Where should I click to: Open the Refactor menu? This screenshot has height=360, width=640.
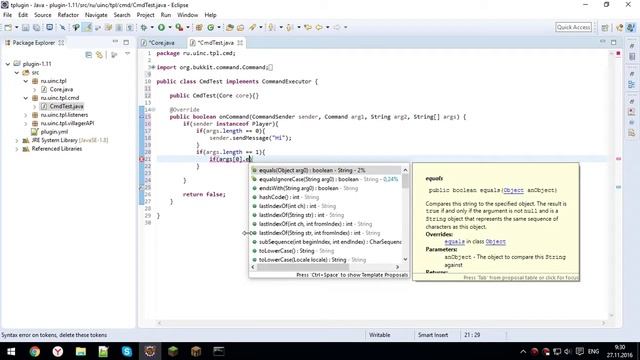point(68,15)
